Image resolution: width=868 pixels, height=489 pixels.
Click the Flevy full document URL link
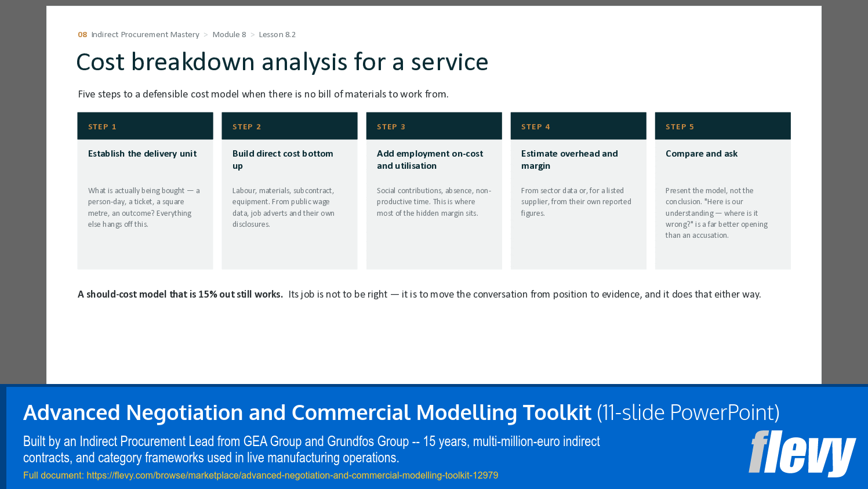coord(292,475)
